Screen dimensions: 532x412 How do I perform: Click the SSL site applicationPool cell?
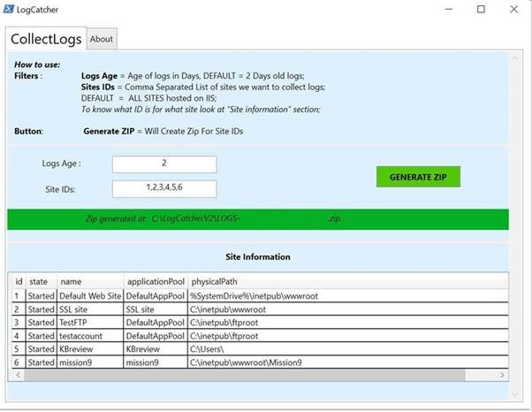(156, 309)
